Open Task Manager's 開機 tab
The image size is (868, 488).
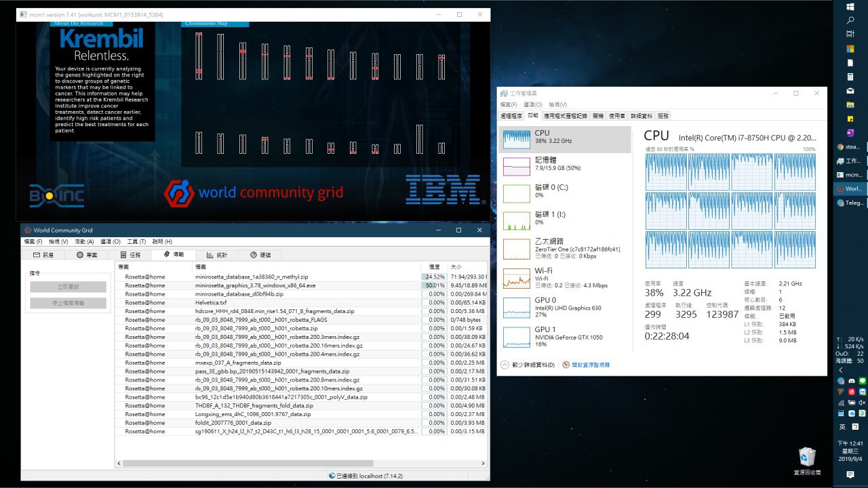pos(597,116)
